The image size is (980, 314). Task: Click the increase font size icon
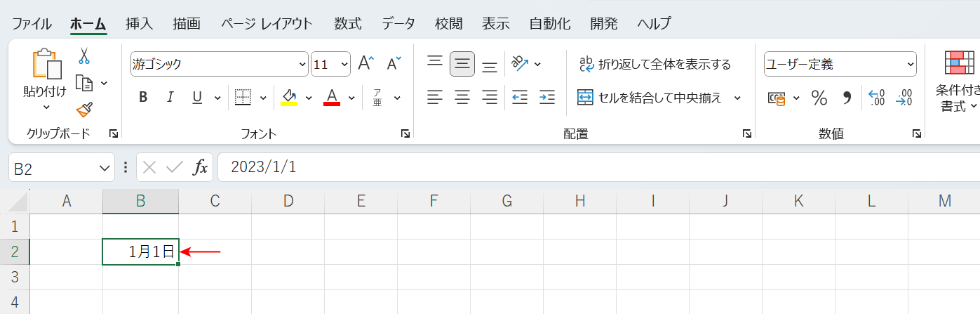[x=365, y=64]
